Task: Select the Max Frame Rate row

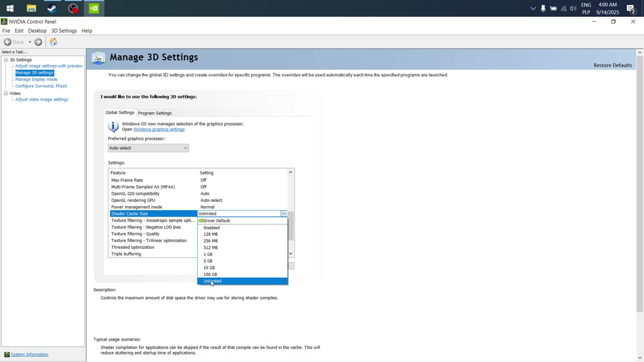Action: click(198, 180)
